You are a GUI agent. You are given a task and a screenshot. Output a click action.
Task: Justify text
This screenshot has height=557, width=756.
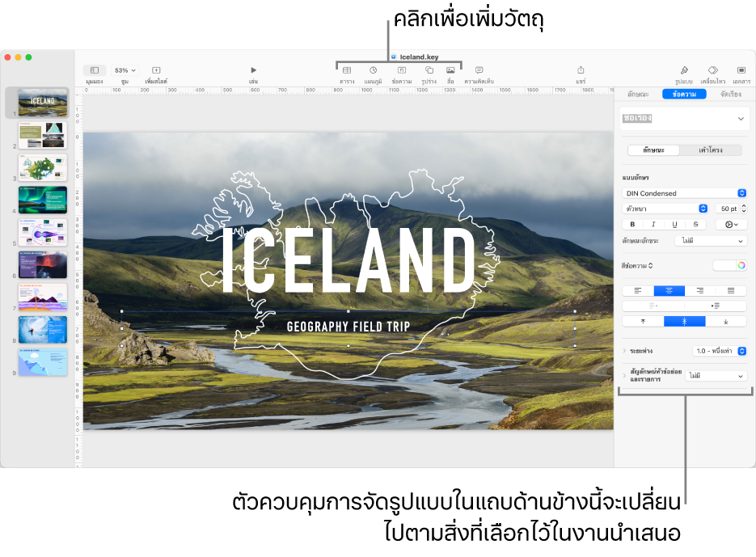click(731, 291)
